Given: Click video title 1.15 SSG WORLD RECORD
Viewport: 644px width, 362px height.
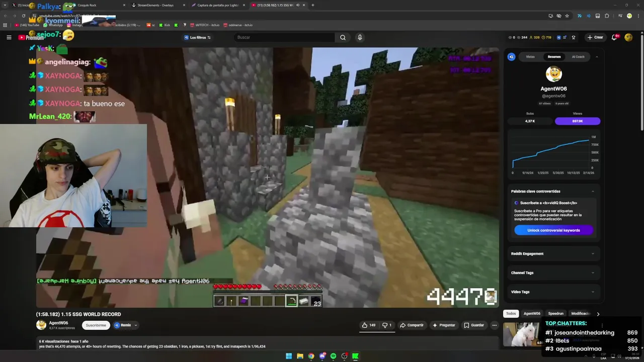Looking at the screenshot, I should click(x=78, y=314).
